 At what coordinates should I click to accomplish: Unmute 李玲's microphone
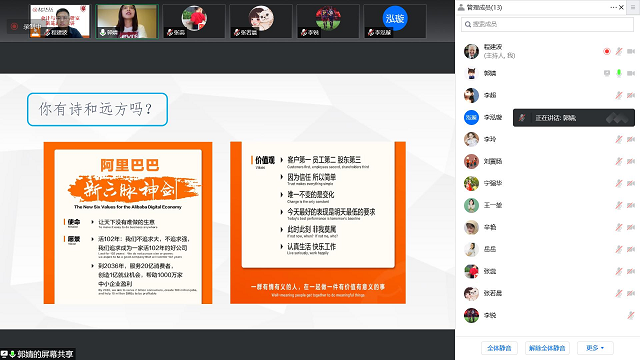pos(619,140)
